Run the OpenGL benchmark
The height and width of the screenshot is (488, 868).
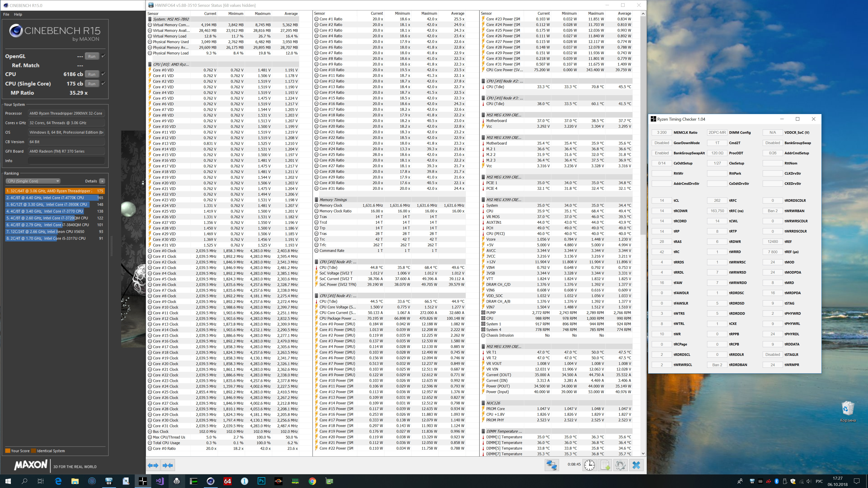(92, 56)
